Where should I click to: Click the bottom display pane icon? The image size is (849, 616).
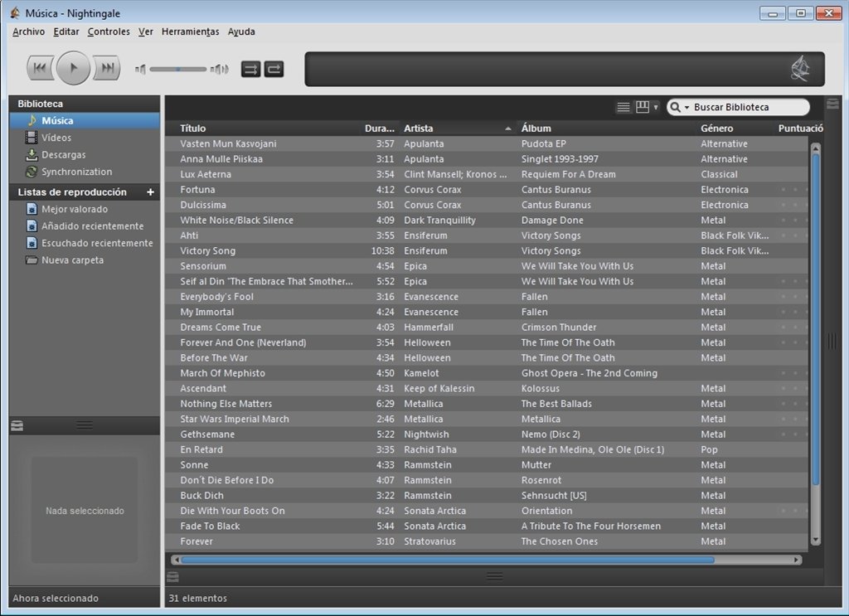pos(172,577)
